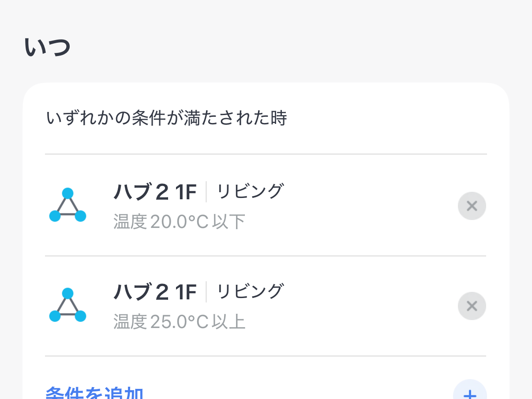532x399 pixels.
Task: Select the リビング room label in second condition
Action: pos(249,291)
